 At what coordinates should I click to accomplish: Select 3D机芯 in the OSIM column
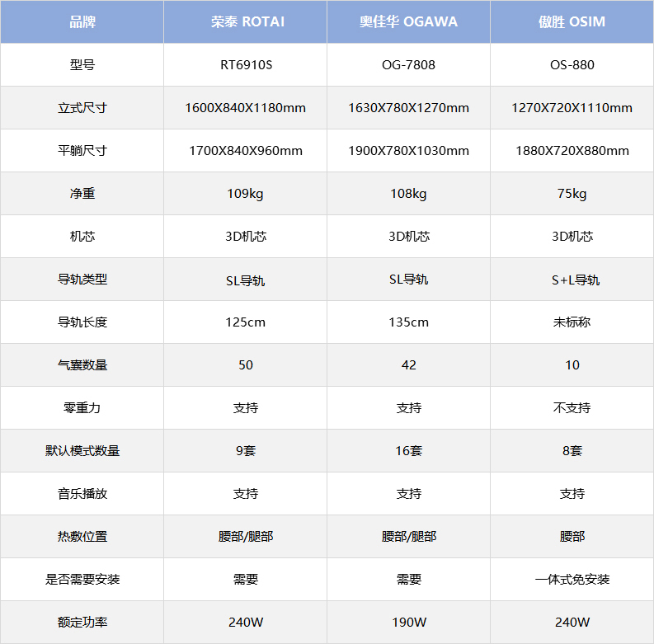(x=572, y=237)
